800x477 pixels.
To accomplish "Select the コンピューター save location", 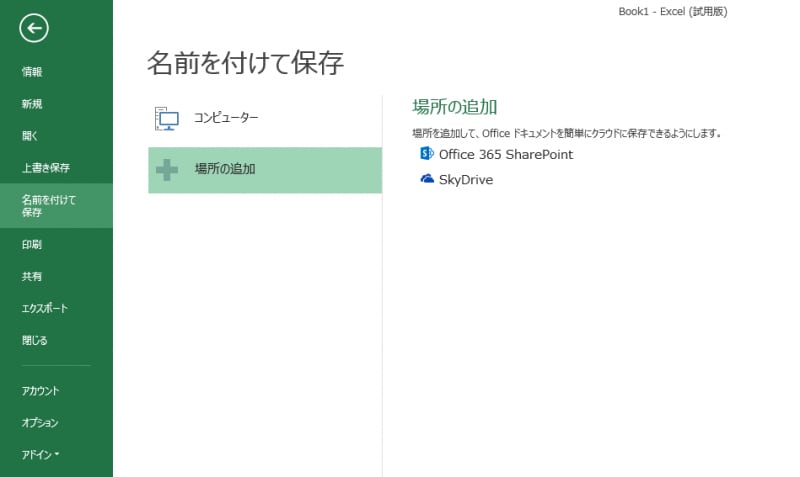I will pyautogui.click(x=265, y=118).
